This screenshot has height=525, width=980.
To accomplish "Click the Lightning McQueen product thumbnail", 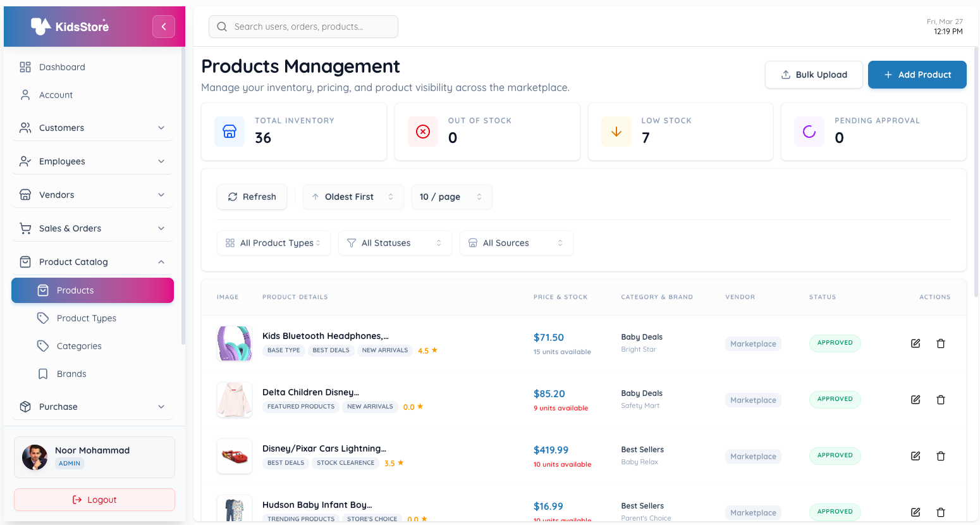I will tap(234, 455).
